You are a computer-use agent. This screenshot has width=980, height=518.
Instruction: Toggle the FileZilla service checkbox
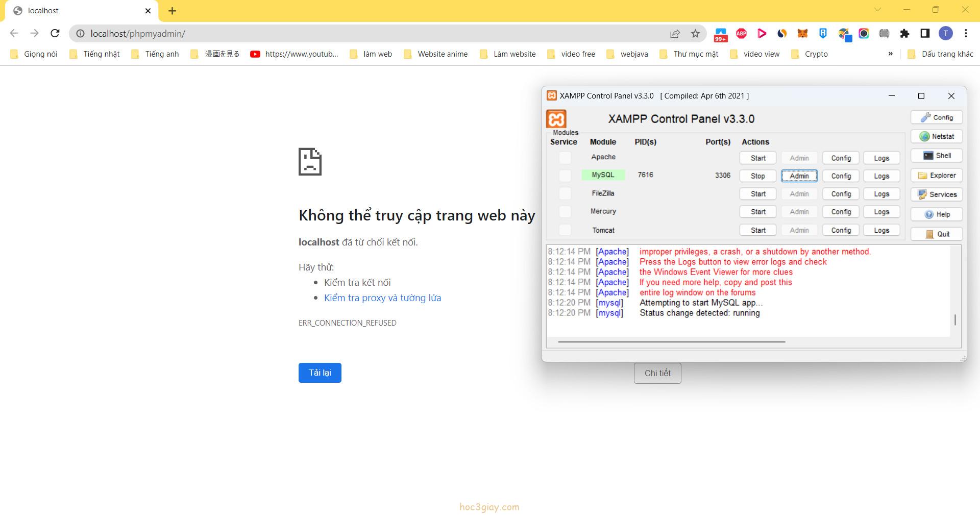(x=565, y=193)
